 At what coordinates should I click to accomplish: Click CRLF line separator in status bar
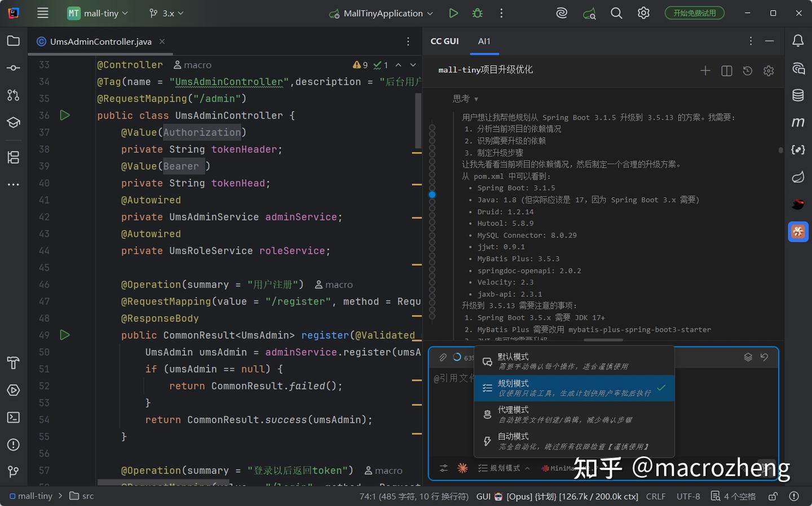(x=656, y=496)
